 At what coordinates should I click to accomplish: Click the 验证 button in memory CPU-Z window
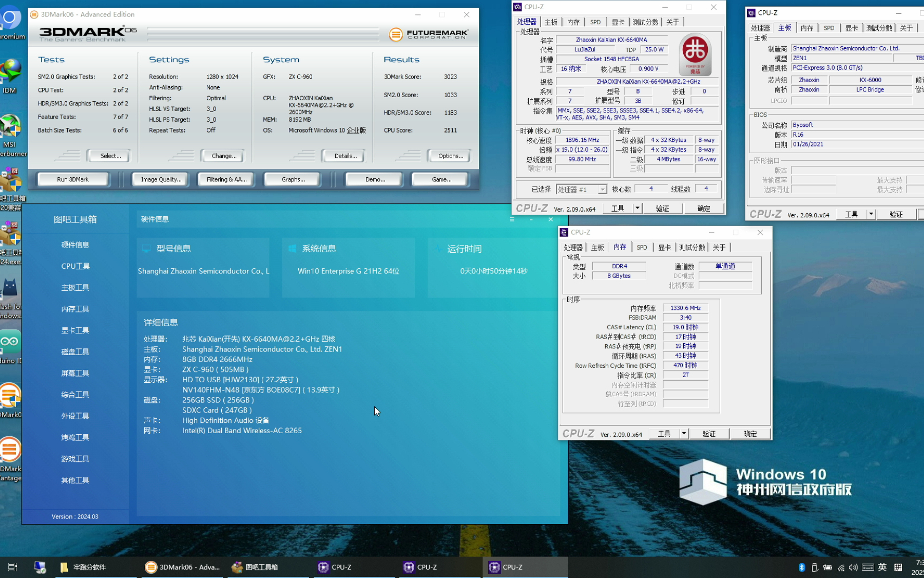709,434
